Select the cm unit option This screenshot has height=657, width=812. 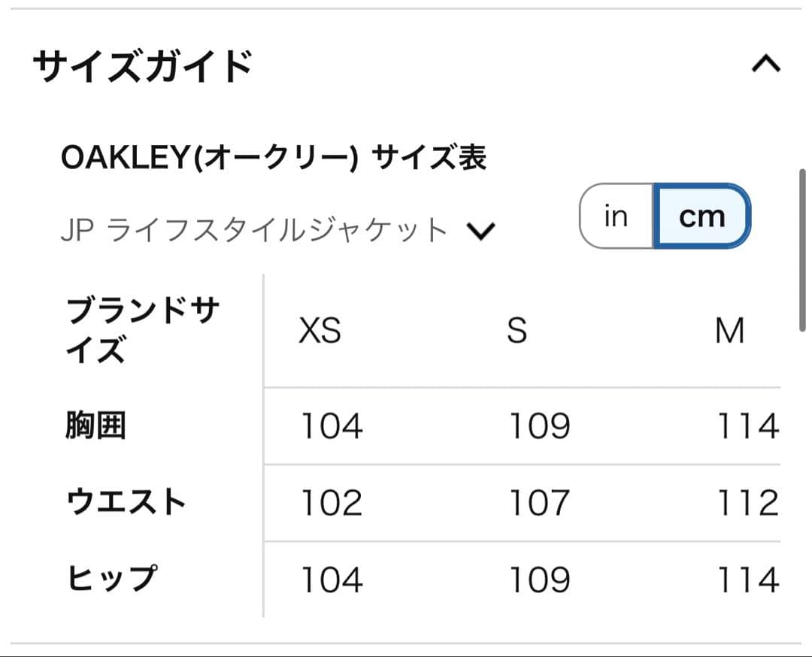point(700,216)
